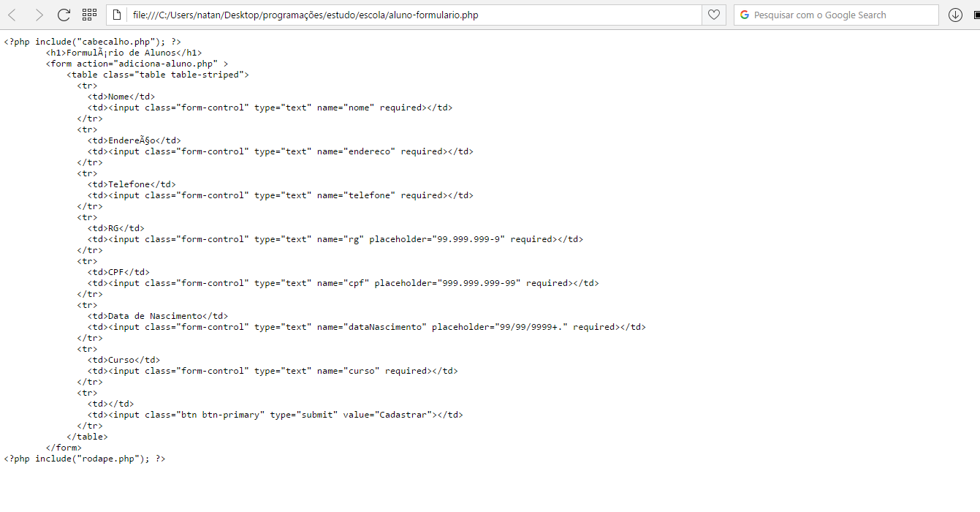Screen dimensions: 980x512
Task: Click the input line with name="curso"
Action: point(273,371)
